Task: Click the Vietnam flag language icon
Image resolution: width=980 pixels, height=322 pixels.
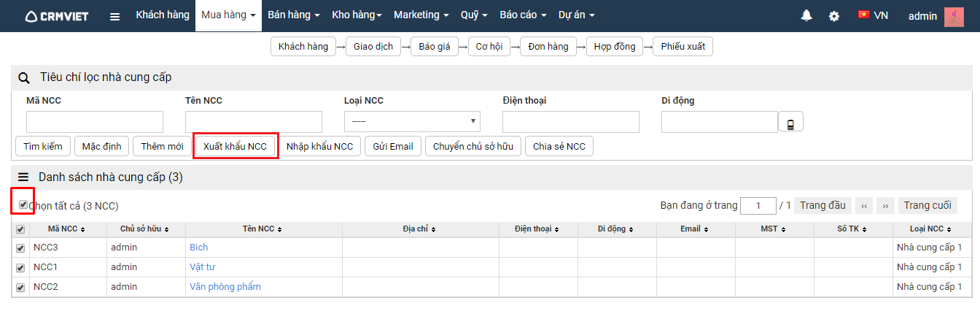Action: [x=865, y=15]
